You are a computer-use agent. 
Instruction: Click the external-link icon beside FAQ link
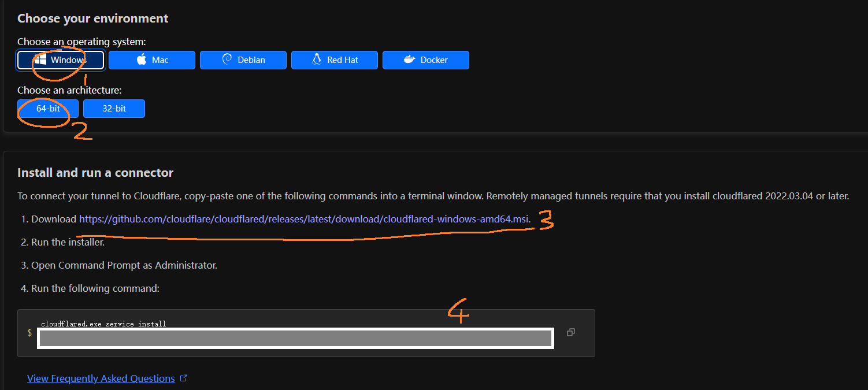tap(184, 378)
